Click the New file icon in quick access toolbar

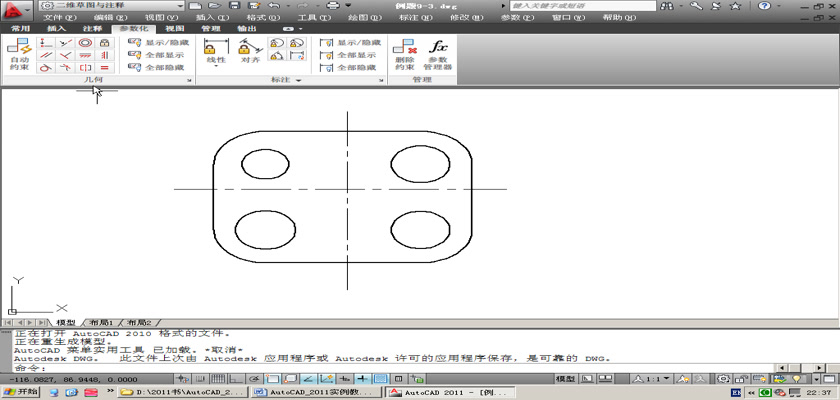[x=196, y=5]
